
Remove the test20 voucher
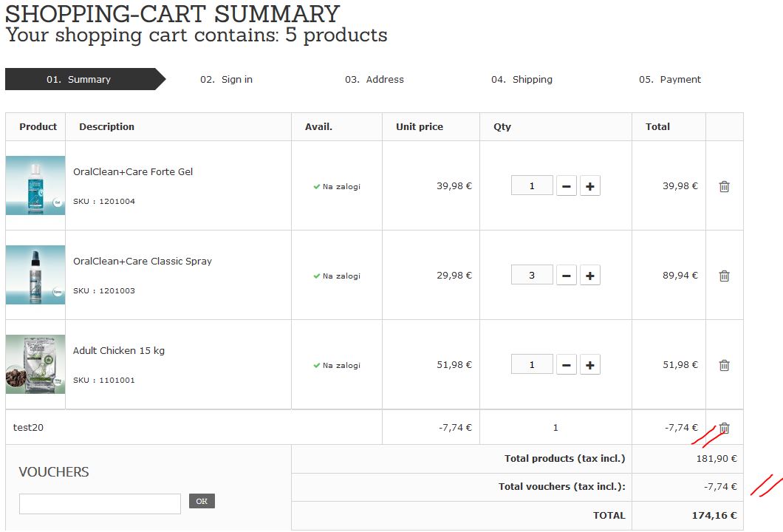click(x=724, y=429)
